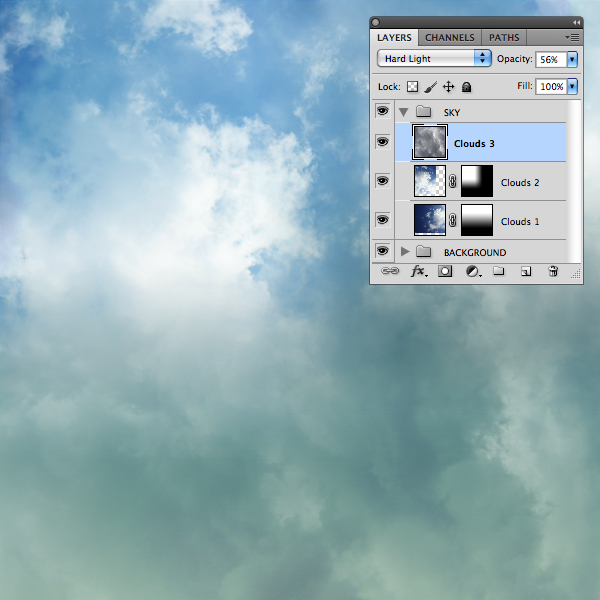Viewport: 600px width, 600px height.
Task: Select the SKY group name
Action: pos(452,112)
